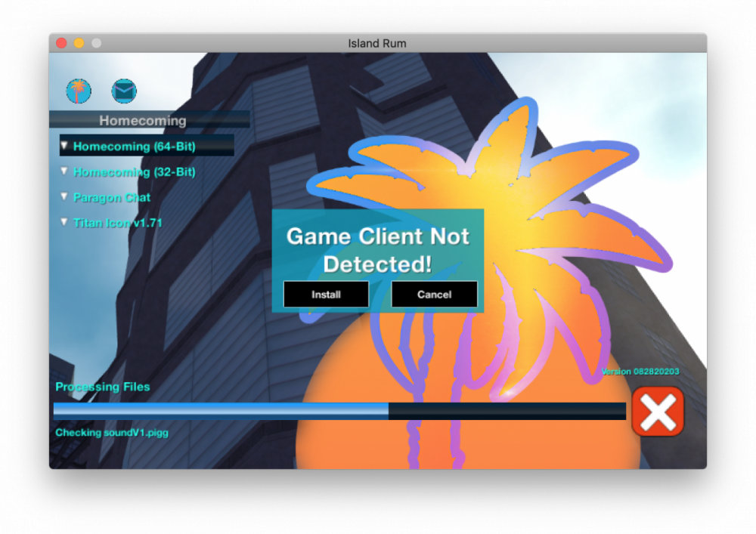Click the "Checking soundV1.pigg" status text
756x534 pixels.
click(112, 433)
